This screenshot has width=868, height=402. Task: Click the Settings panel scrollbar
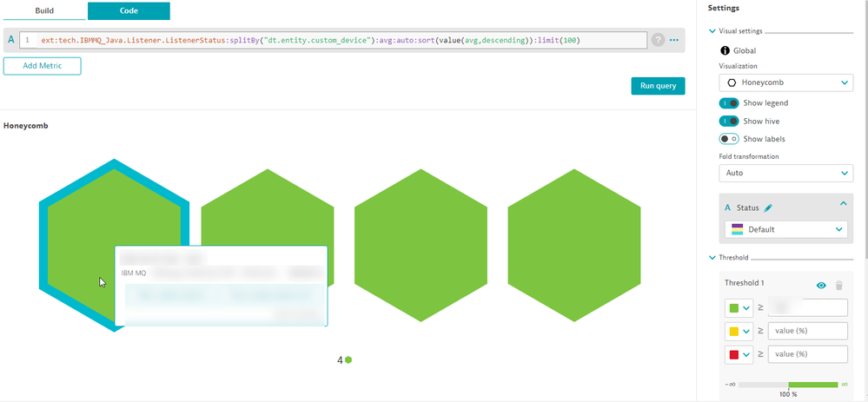coord(865,130)
